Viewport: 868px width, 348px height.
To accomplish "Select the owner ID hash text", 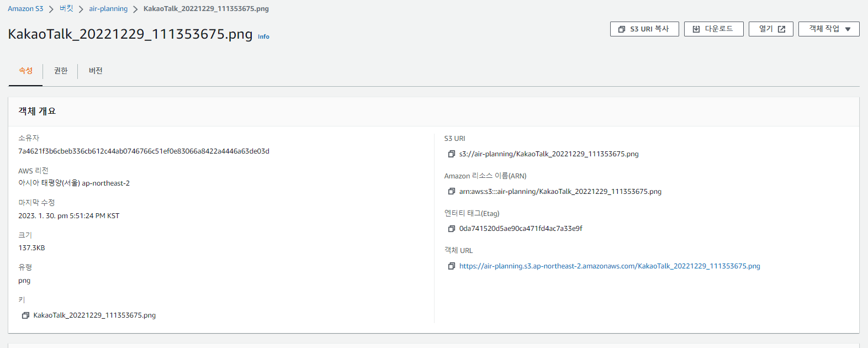I will click(144, 151).
